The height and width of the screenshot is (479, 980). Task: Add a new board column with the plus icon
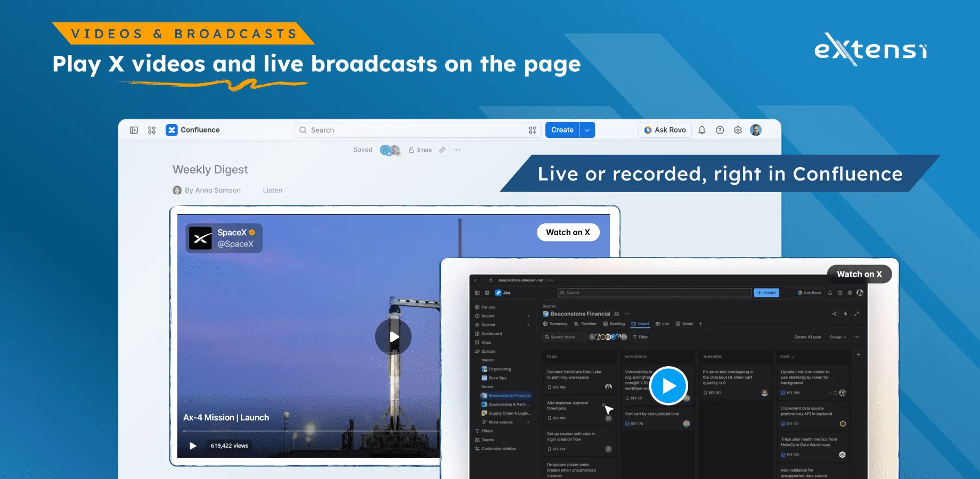pos(859,354)
